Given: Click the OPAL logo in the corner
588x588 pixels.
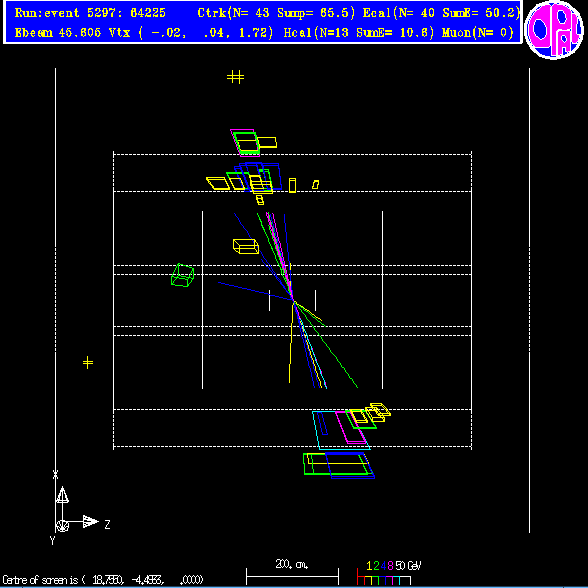Looking at the screenshot, I should click(x=554, y=30).
